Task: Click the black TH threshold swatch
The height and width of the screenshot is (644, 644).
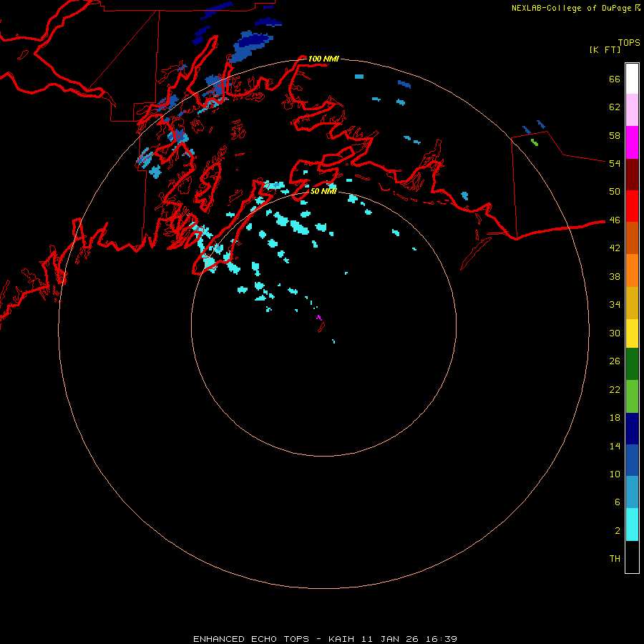Action: (x=632, y=557)
